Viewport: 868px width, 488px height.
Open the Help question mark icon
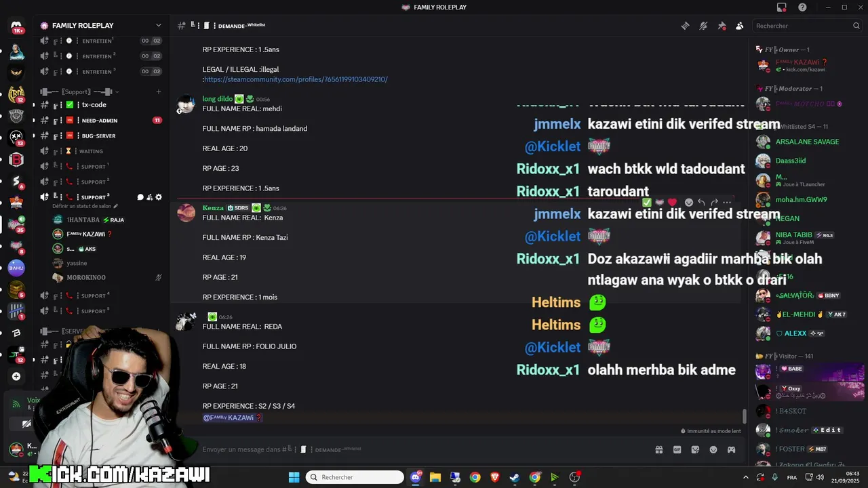pos(802,7)
